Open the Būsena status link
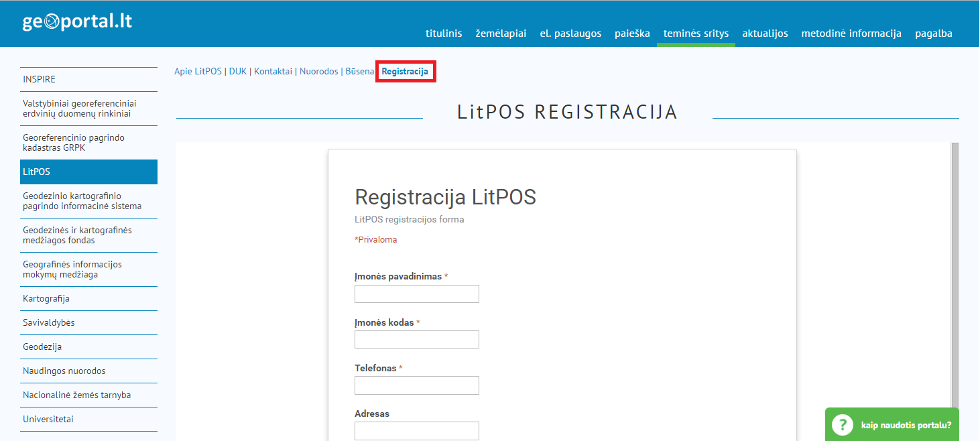This screenshot has width=980, height=441. tap(359, 72)
